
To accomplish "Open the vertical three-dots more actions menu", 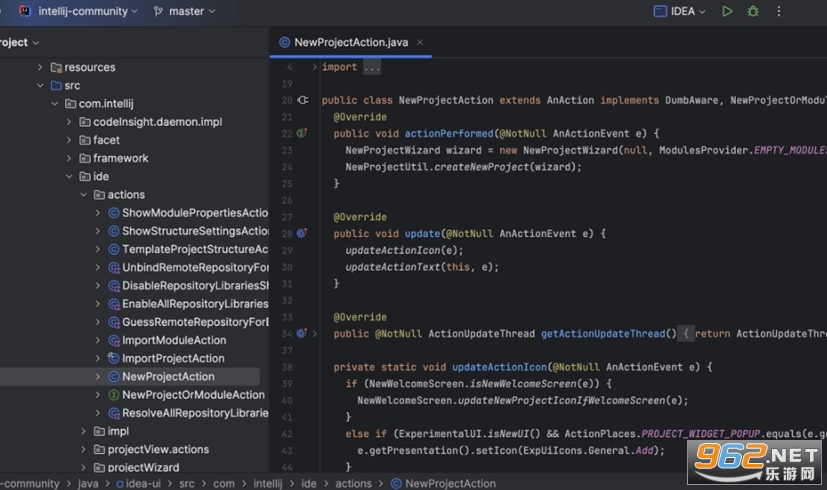I will coord(779,11).
